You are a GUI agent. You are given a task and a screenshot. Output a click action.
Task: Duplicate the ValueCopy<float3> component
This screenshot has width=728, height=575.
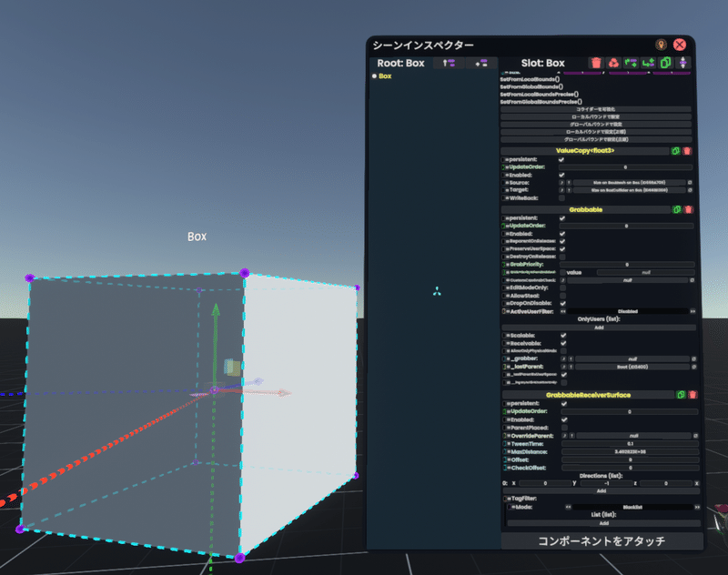tap(675, 151)
